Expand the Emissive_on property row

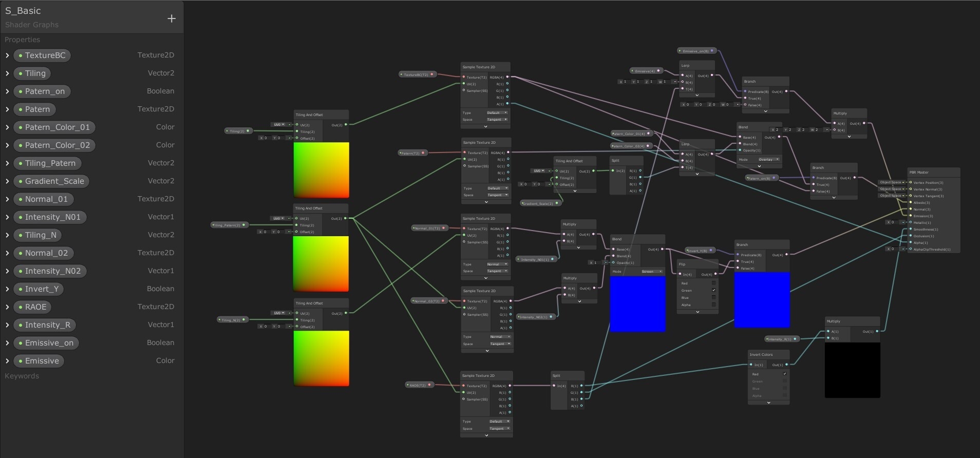pos(7,343)
